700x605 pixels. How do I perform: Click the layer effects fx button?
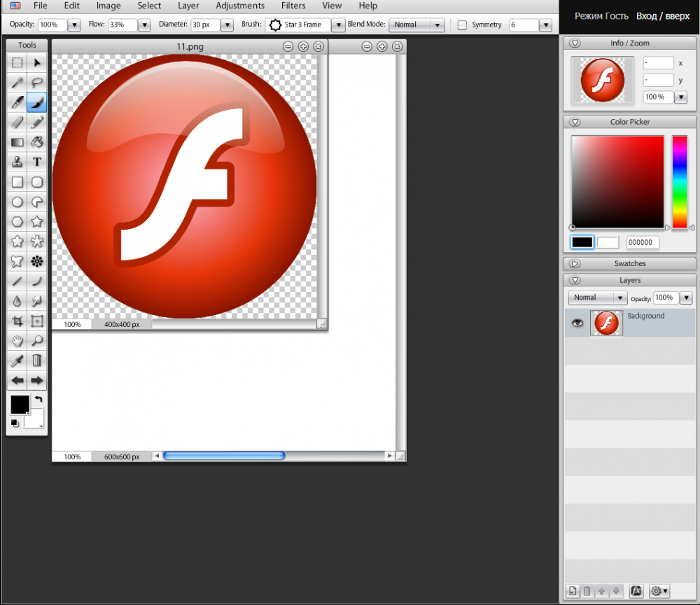(636, 591)
